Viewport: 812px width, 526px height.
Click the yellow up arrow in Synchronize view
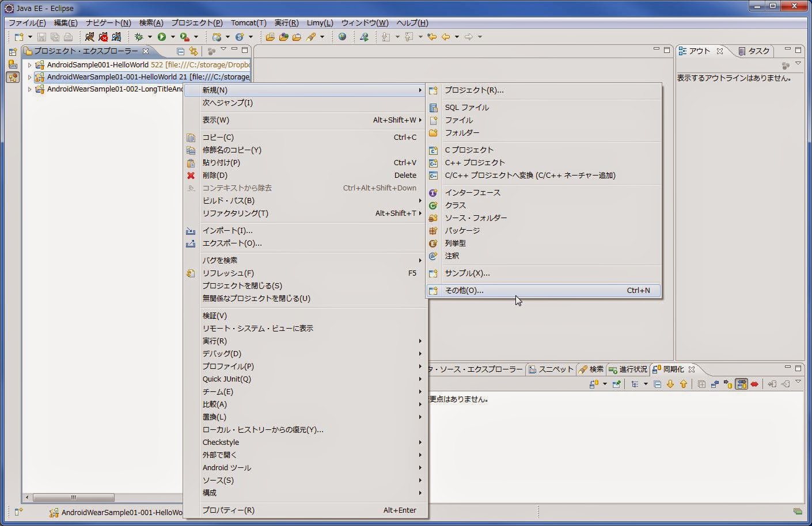pos(684,384)
